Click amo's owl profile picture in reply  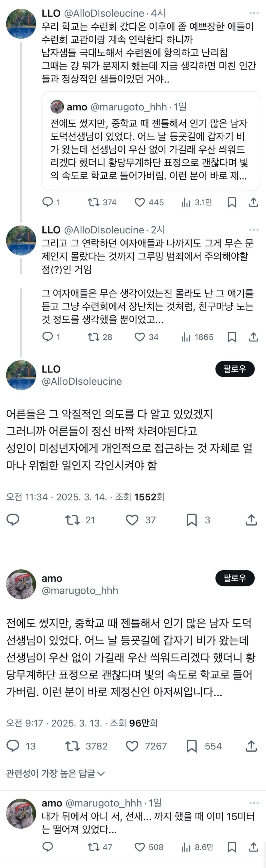[21, 813]
